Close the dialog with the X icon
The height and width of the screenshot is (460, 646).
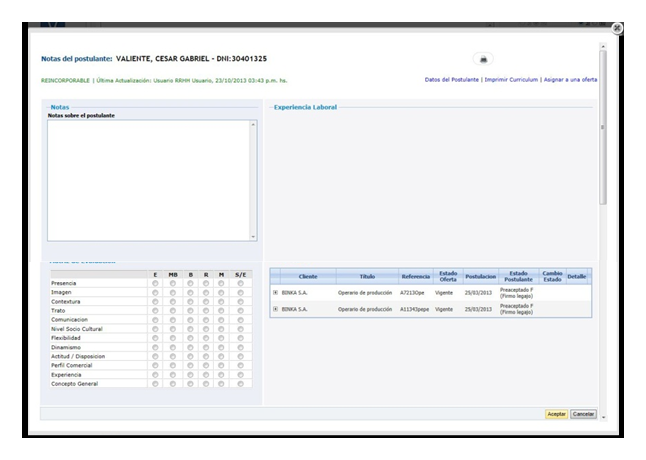pyautogui.click(x=617, y=29)
